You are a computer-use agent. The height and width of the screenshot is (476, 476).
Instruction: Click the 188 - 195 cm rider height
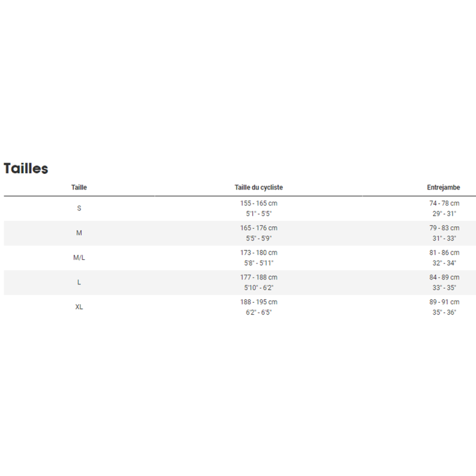coord(258,302)
